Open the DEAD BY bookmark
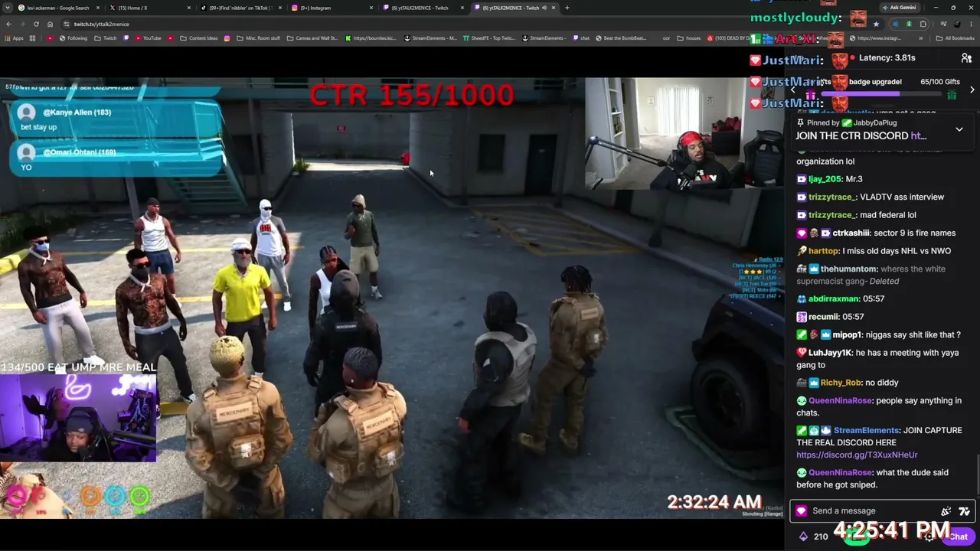Viewport: 980px width, 551px height. click(x=729, y=38)
